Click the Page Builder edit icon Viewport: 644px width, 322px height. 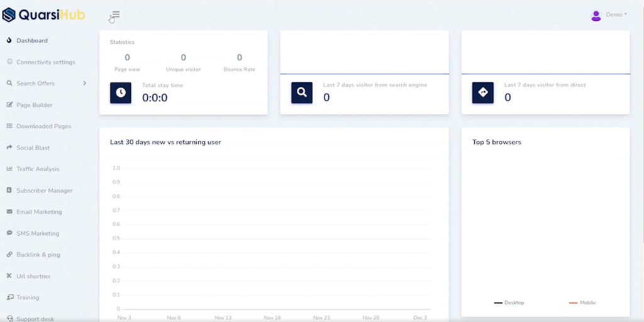click(9, 105)
